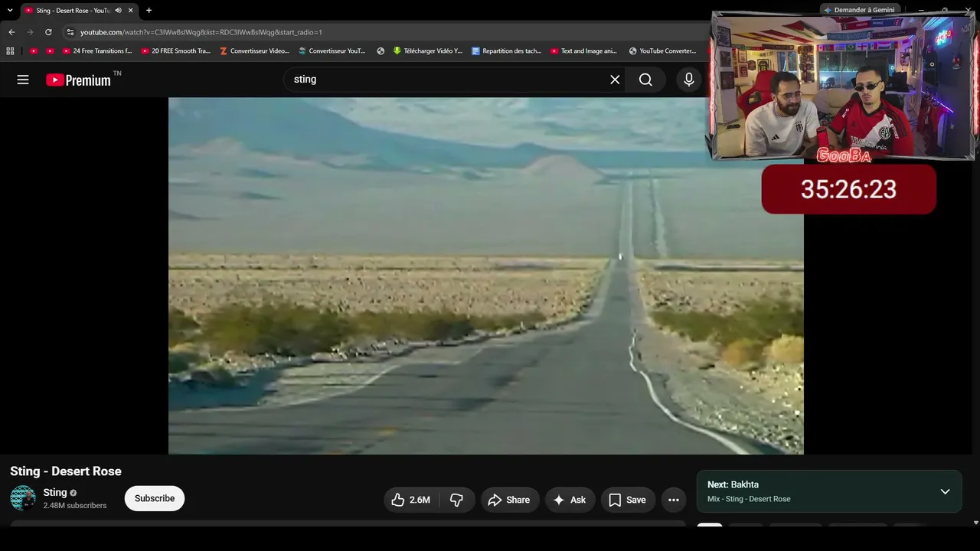Go to the YouTube Premium home logo
Image resolution: width=980 pixels, height=551 pixels.
(78, 80)
